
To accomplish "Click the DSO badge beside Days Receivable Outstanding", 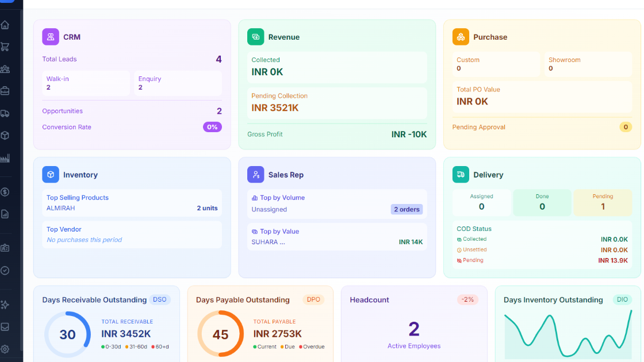I will 159,299.
